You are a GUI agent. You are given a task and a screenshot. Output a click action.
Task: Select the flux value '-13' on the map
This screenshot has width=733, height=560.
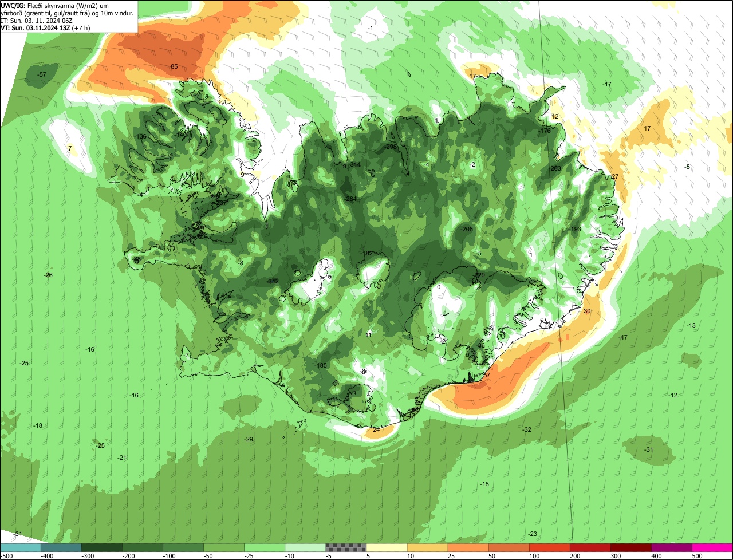tap(691, 326)
